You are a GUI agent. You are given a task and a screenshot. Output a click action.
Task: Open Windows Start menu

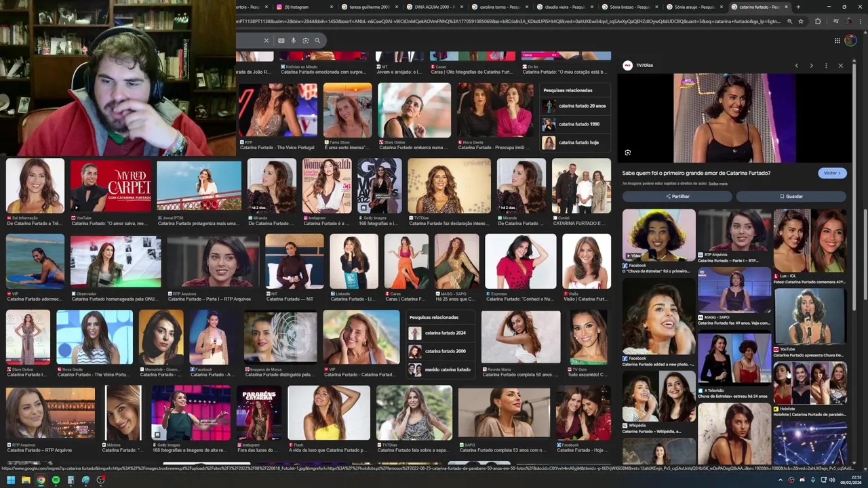click(11, 480)
